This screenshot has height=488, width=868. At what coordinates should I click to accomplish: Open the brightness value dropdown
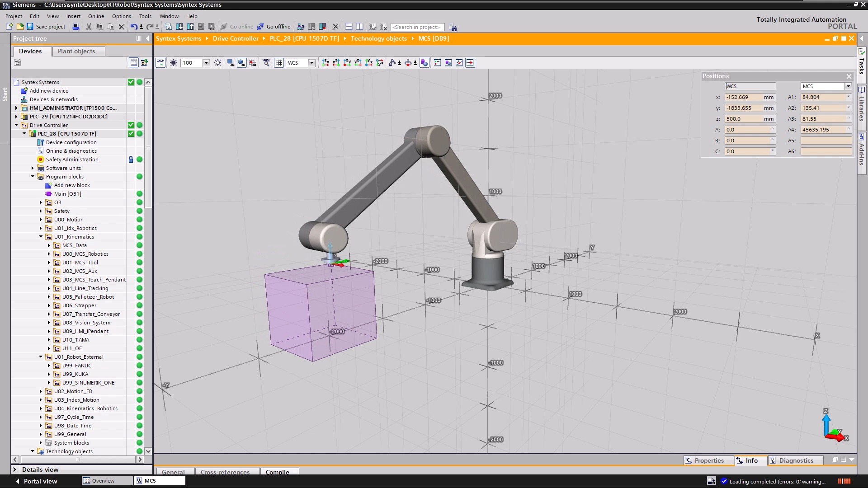pos(206,63)
